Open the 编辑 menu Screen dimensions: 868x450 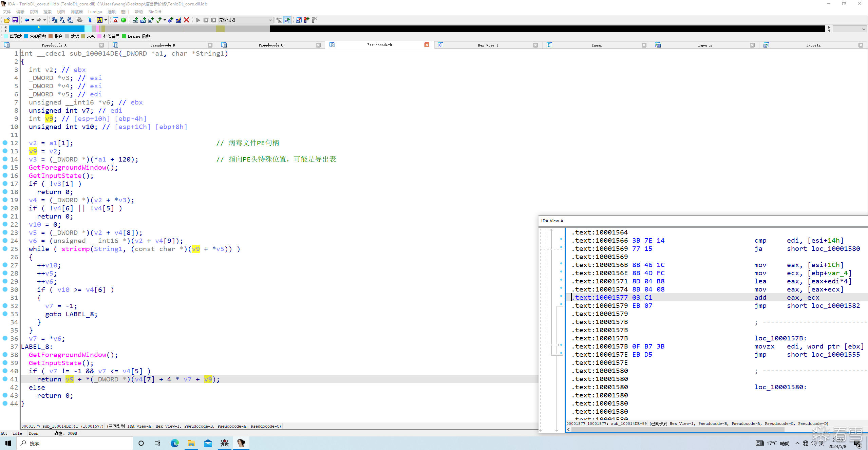point(20,12)
